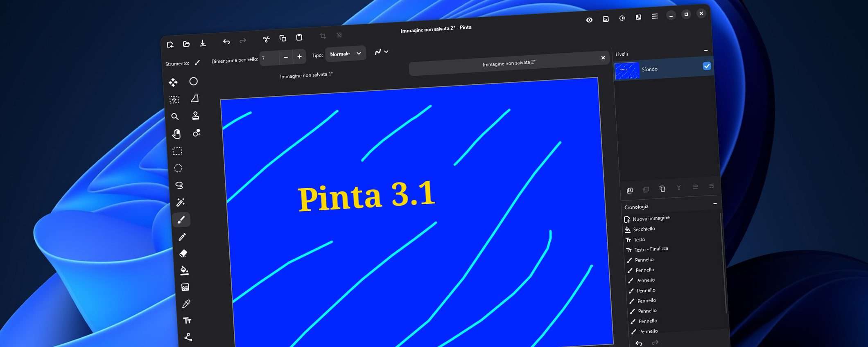
Task: Open the antialiasing dropdown beside Tipo
Action: pyautogui.click(x=381, y=52)
